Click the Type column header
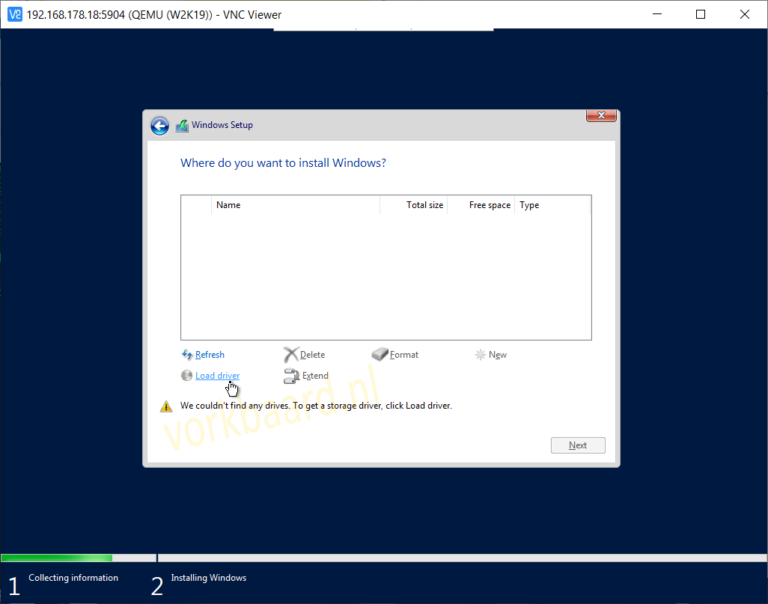The width and height of the screenshot is (768, 604). [552, 205]
